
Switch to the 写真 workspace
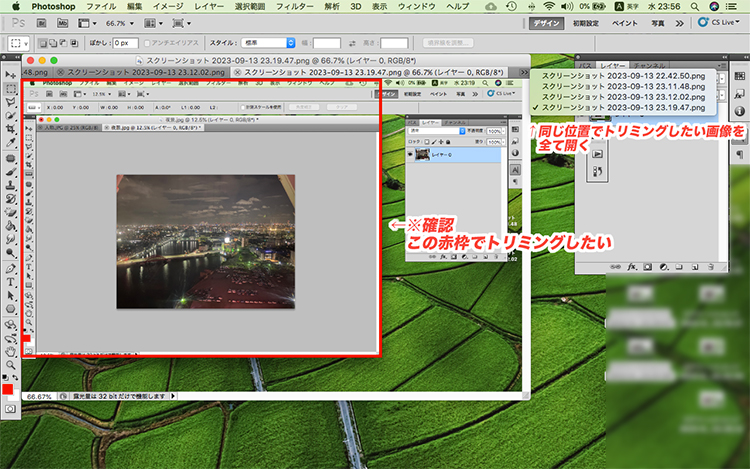click(658, 23)
